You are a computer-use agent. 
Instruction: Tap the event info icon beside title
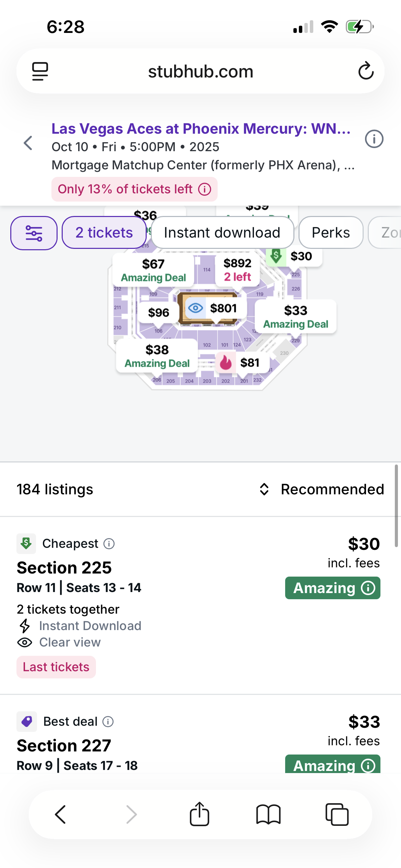tap(374, 139)
